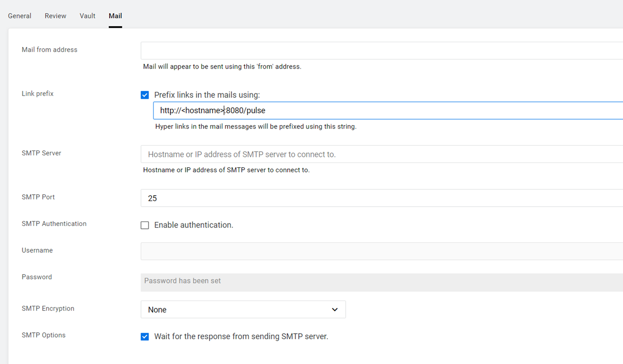Switch to the General tab
The image size is (623, 364).
point(20,16)
